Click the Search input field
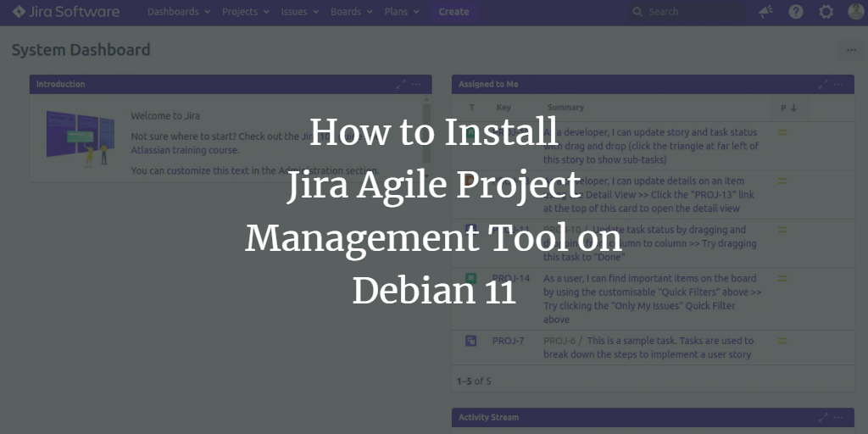The height and width of the screenshot is (434, 868). click(685, 12)
